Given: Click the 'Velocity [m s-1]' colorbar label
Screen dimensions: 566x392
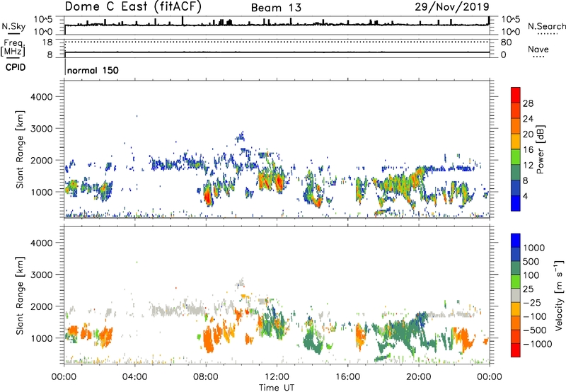Looking at the screenshot, I should [559, 295].
